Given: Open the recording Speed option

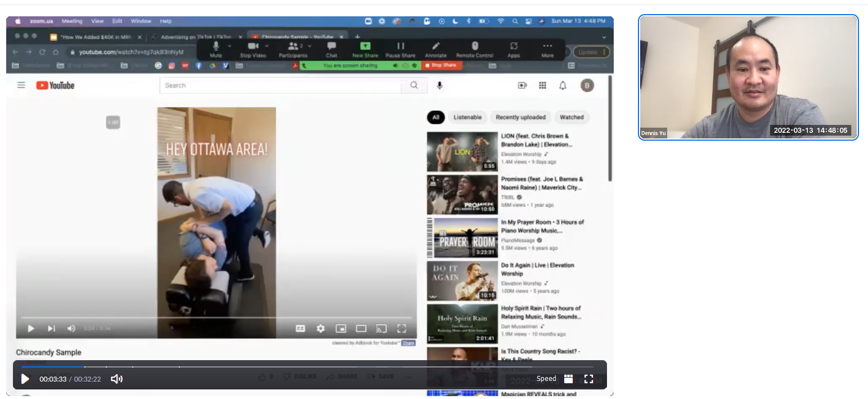Looking at the screenshot, I should 546,379.
